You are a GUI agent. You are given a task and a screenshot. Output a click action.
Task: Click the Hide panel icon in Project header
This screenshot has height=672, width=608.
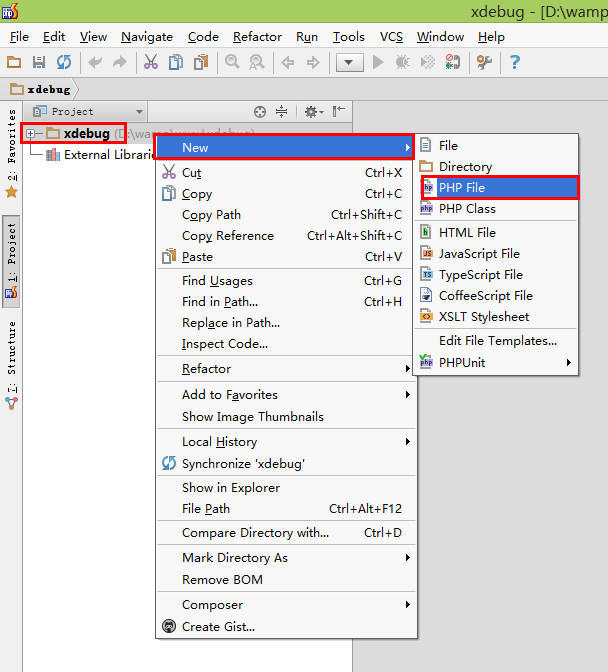click(338, 111)
